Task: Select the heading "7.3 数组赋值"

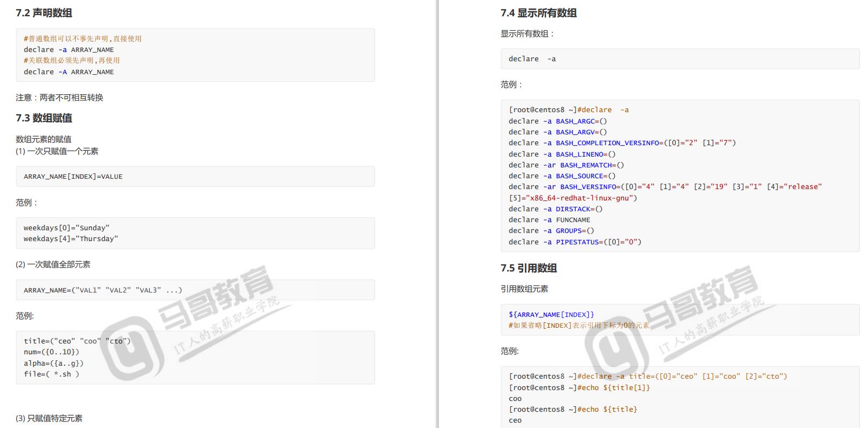Action: coord(44,118)
